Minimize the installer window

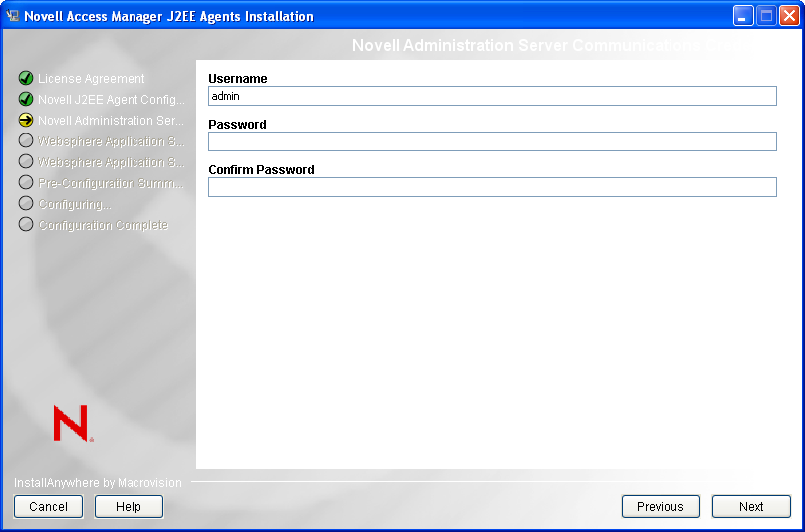point(742,16)
